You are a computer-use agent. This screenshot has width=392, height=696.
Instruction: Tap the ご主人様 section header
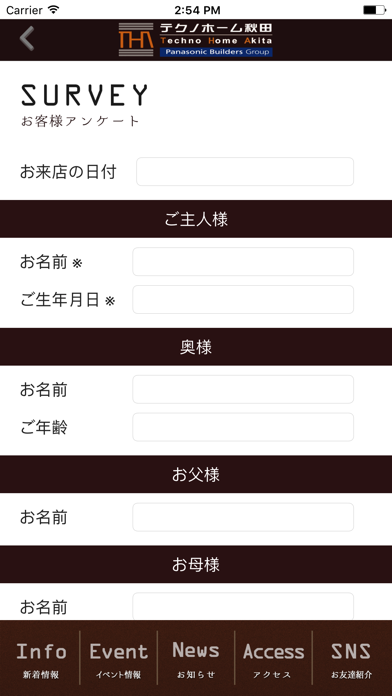196,219
